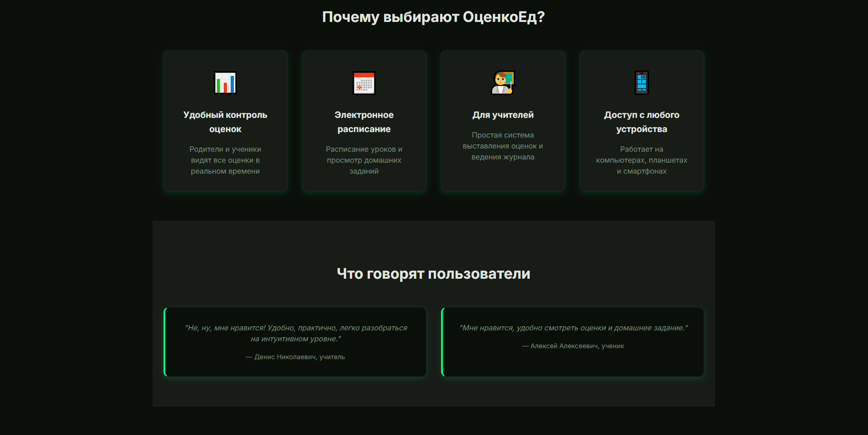Click the "Расписание уроков и просмотр домашних заданий" text
This screenshot has height=435, width=868.
tap(364, 160)
